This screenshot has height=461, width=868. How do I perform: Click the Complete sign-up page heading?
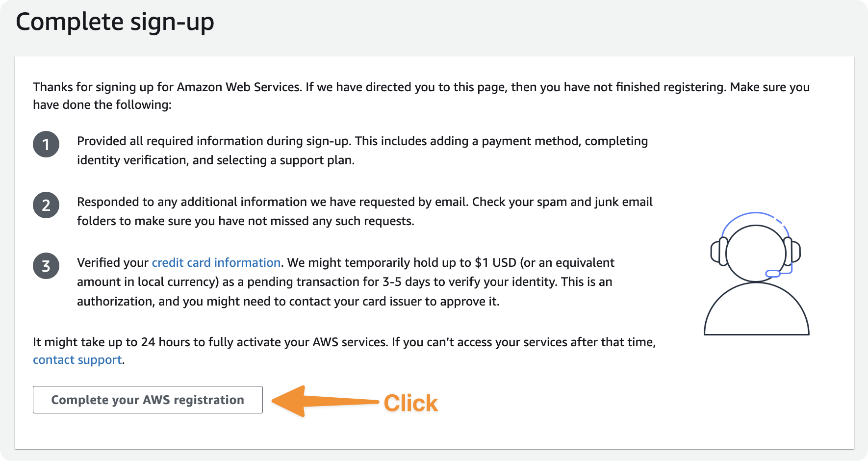coord(115,21)
